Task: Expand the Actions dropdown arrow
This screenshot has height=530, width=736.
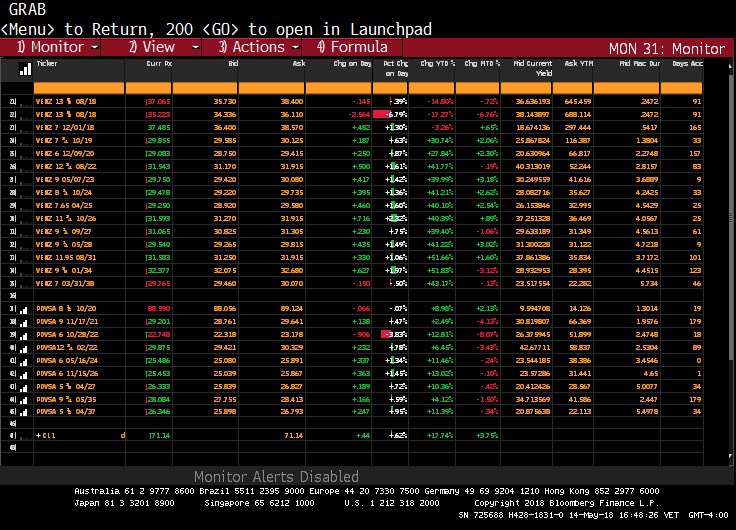Action: 295,47
